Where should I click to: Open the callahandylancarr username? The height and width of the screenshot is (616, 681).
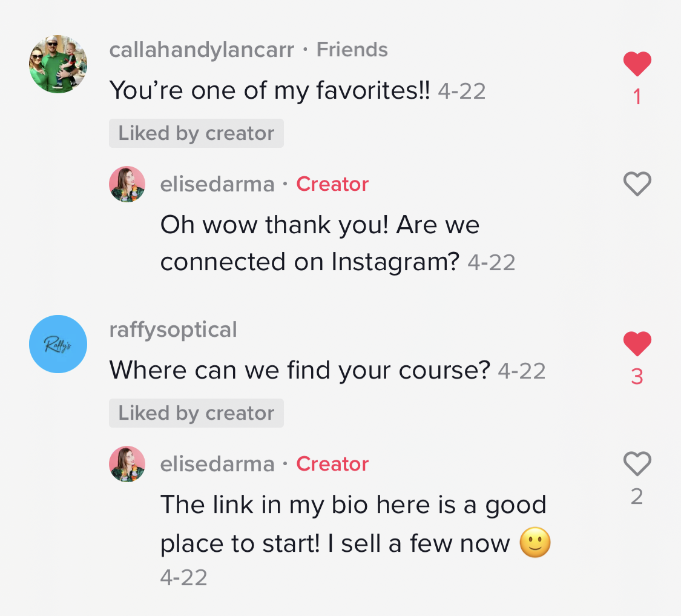pyautogui.click(x=202, y=50)
